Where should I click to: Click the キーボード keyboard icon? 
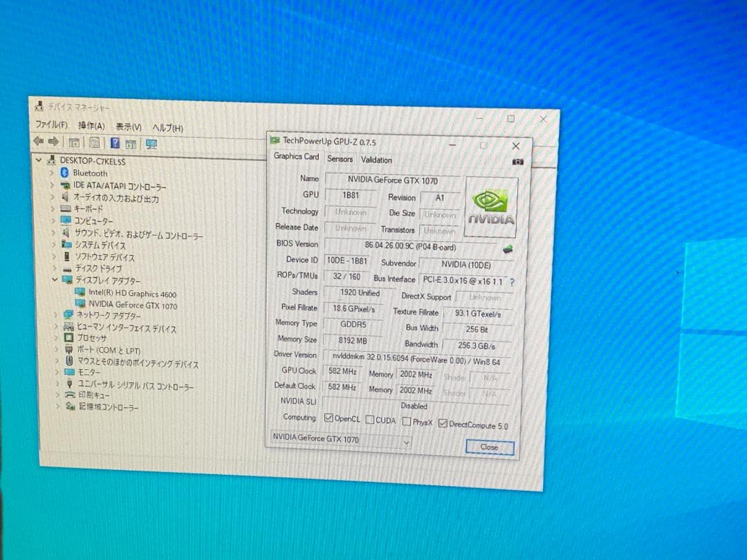[x=66, y=208]
